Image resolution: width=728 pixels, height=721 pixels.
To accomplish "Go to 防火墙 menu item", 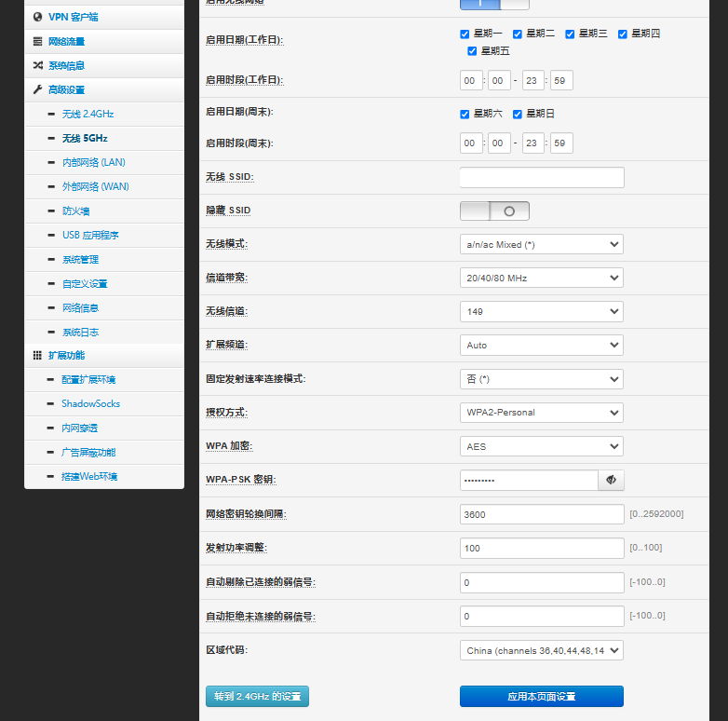I will click(x=75, y=211).
